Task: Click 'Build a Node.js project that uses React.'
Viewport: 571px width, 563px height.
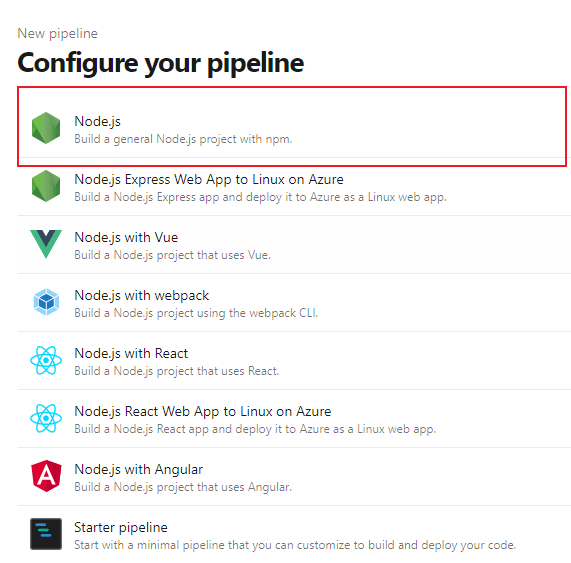Action: (177, 371)
